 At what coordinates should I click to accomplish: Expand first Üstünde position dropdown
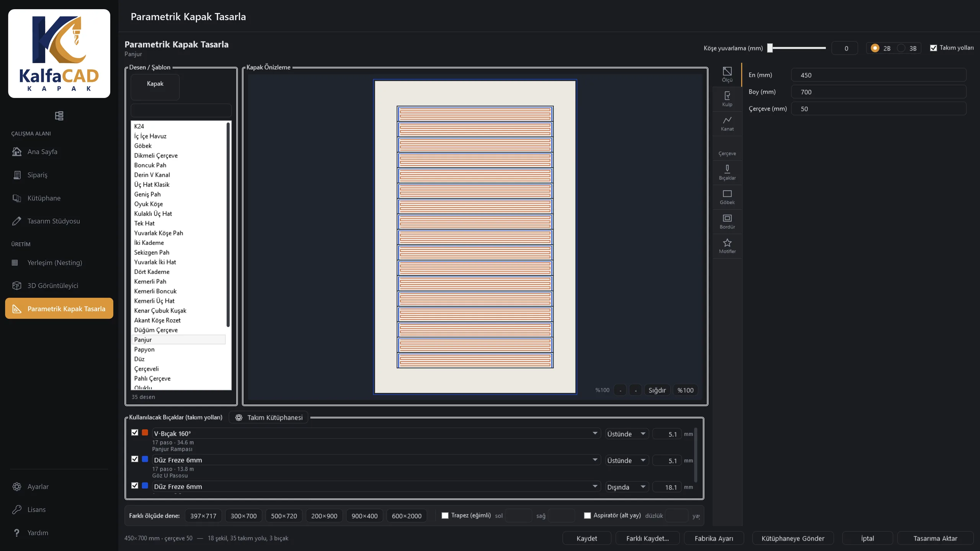tap(627, 434)
